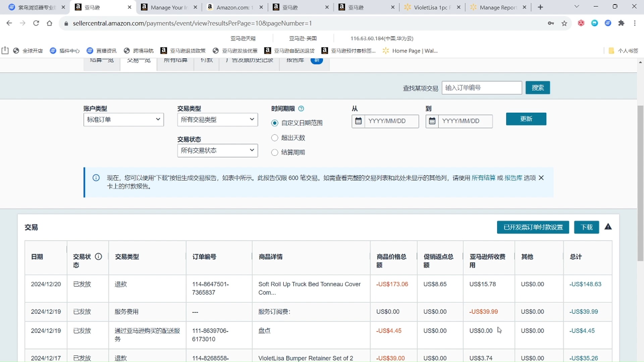Click order number 114-8647501-7365837

click(x=210, y=288)
